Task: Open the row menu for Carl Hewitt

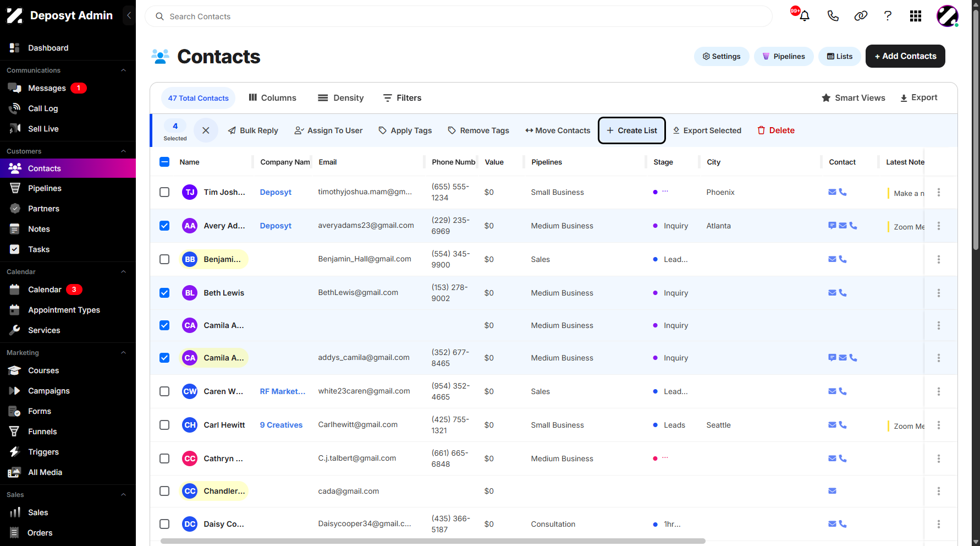Action: point(938,425)
